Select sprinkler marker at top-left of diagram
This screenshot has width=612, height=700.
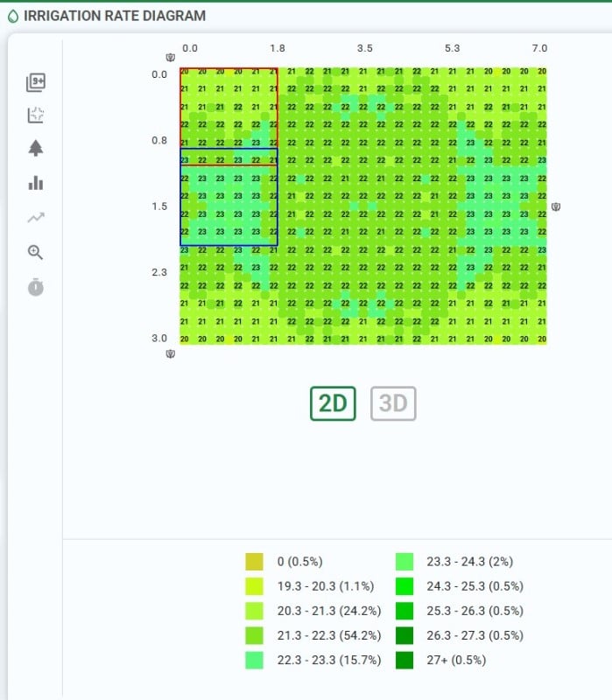pos(171,59)
